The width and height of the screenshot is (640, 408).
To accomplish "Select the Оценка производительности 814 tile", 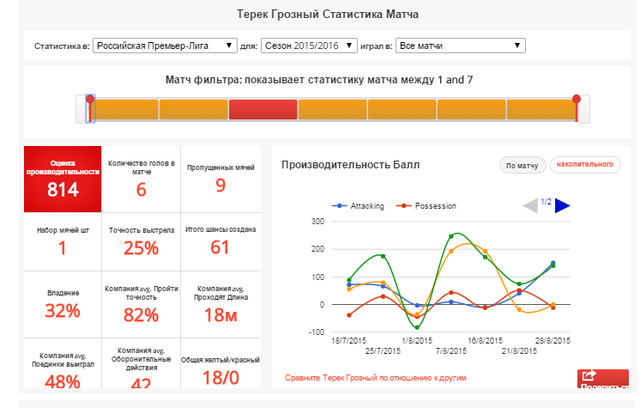I will [62, 179].
